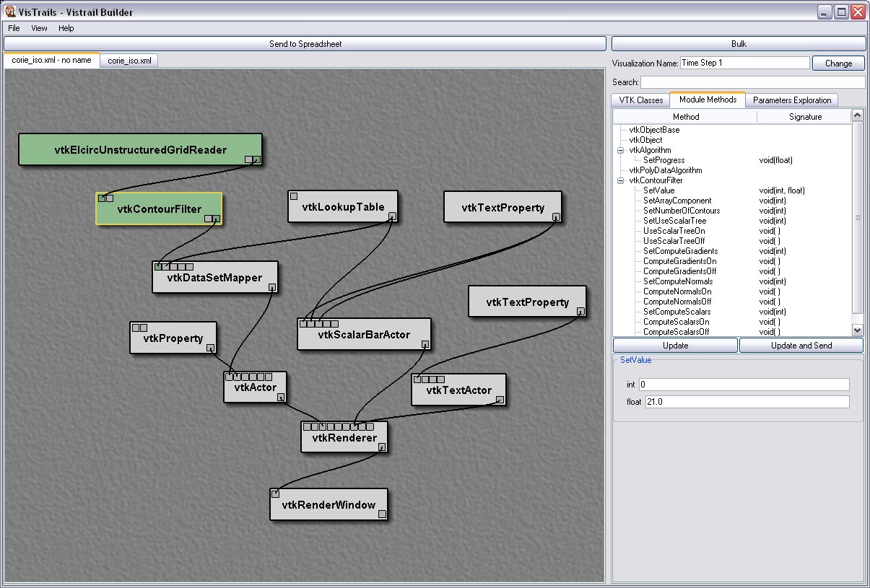870x588 pixels.
Task: Collapse the vtkAlgorithm tree node
Action: [x=620, y=150]
